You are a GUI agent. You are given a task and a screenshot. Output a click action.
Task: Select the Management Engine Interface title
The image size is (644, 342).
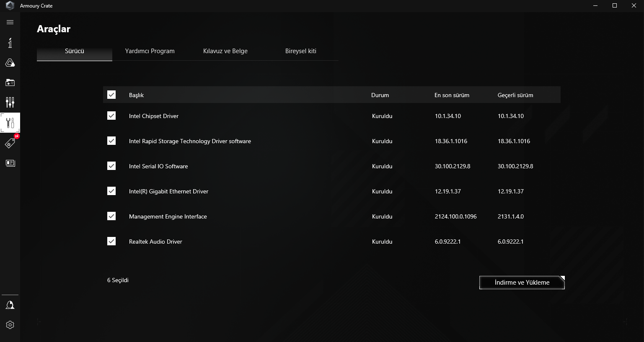[x=168, y=216]
